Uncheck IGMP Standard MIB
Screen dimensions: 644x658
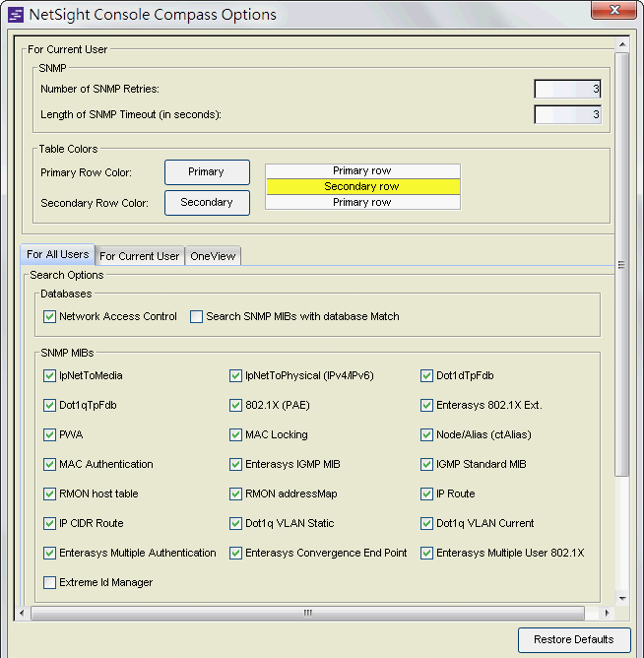(426, 464)
